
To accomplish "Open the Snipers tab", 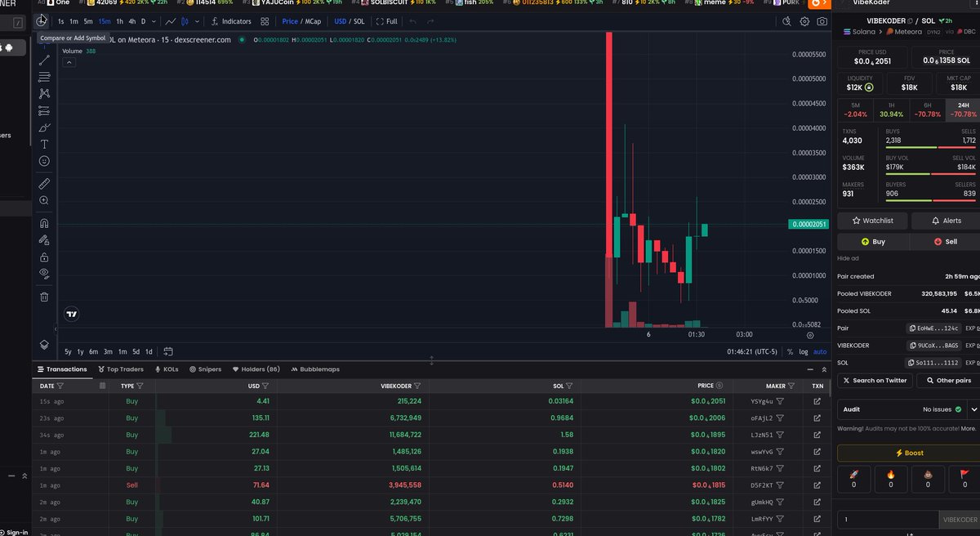I will (x=205, y=369).
